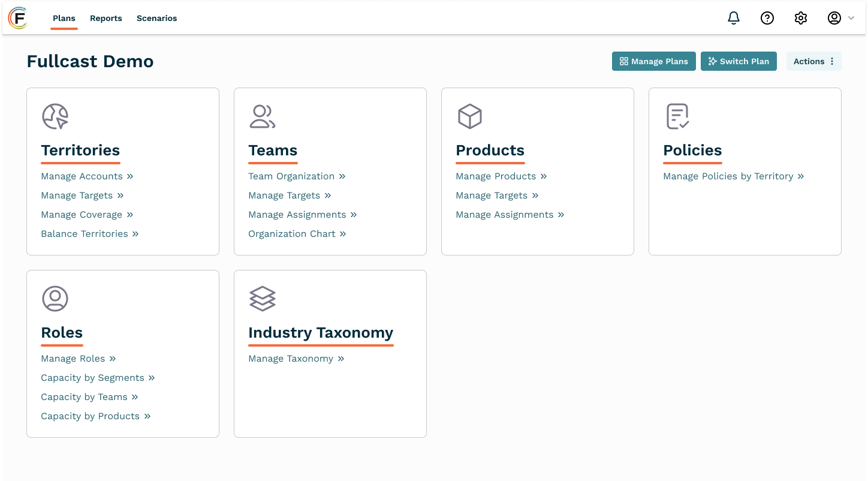Open Manage Policies by Territory link
868x481 pixels.
click(x=734, y=176)
